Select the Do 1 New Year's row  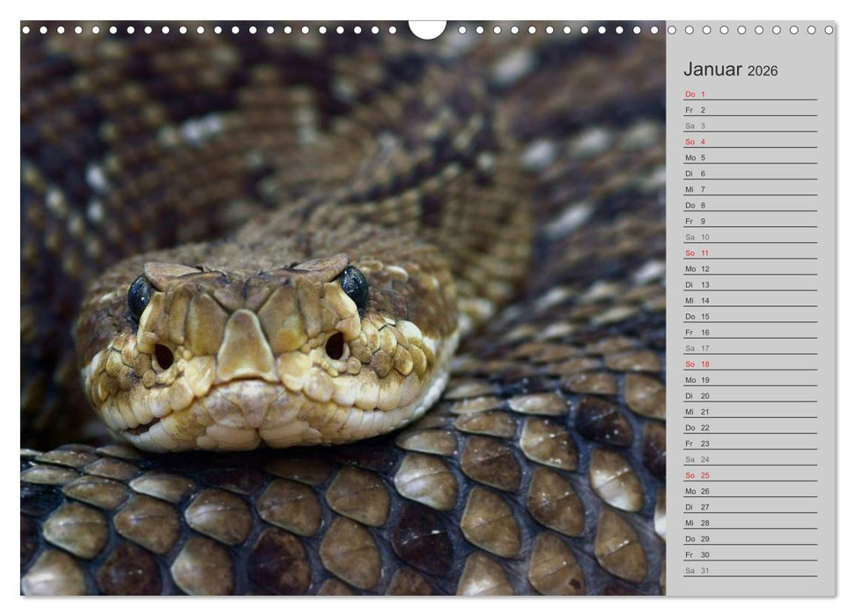click(749, 94)
